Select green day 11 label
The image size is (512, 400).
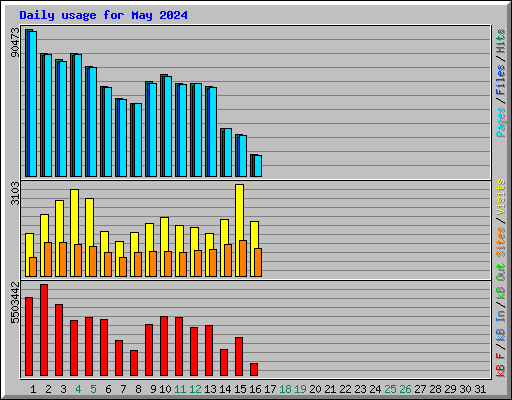[x=180, y=389]
